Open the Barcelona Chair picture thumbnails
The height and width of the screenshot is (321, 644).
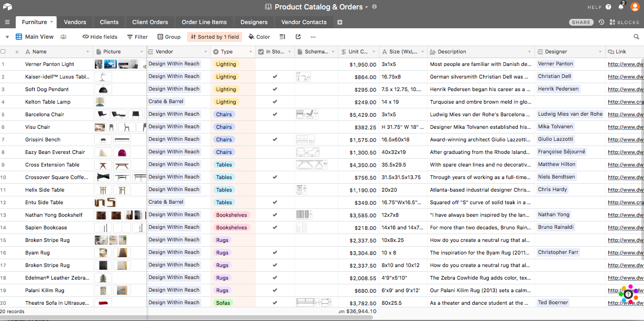point(119,114)
